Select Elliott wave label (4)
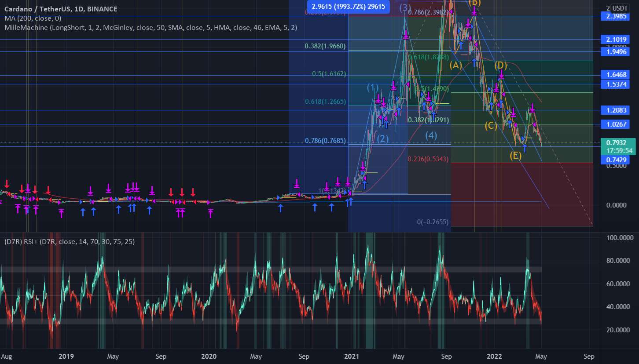Screen dimensions: 639x364 431,136
